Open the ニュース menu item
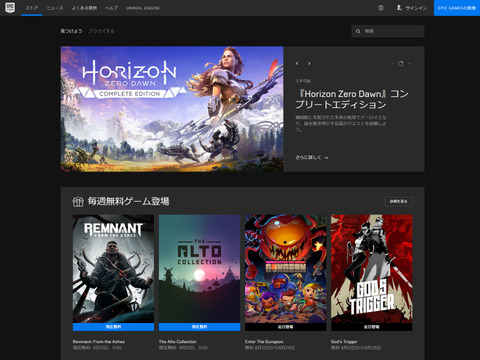Viewport: 480px width, 360px height. click(55, 8)
